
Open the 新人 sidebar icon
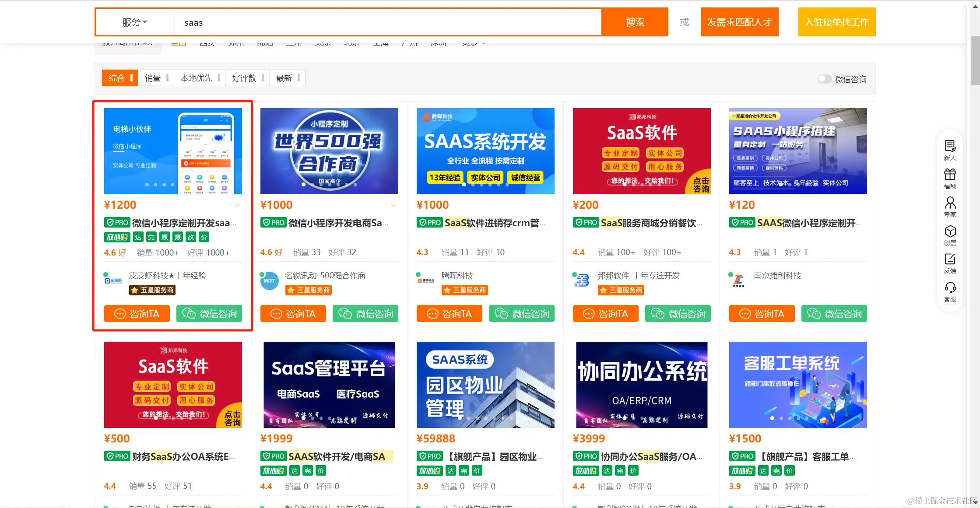coord(950,150)
